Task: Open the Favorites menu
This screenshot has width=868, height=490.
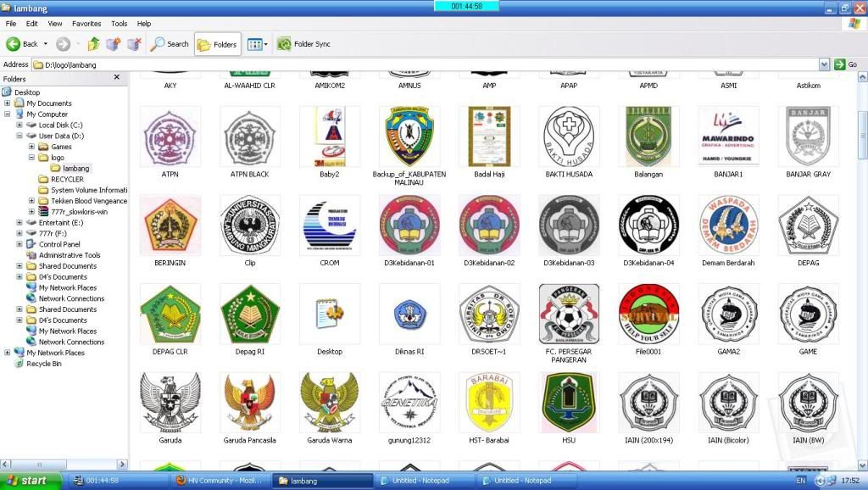Action: click(86, 24)
